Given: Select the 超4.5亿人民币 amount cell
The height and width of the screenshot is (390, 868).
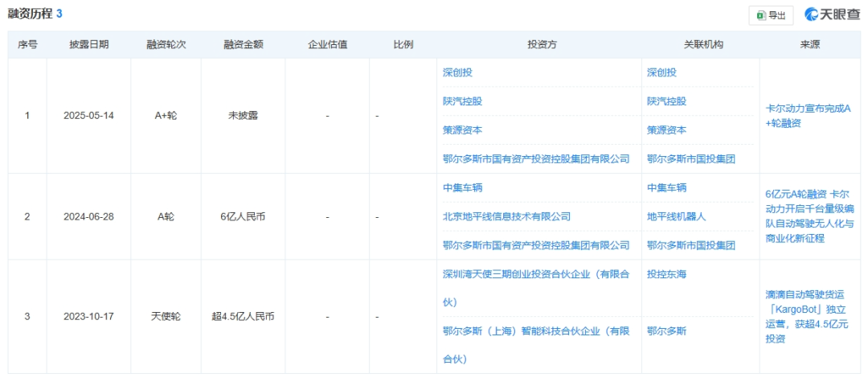Looking at the screenshot, I should pyautogui.click(x=243, y=317).
